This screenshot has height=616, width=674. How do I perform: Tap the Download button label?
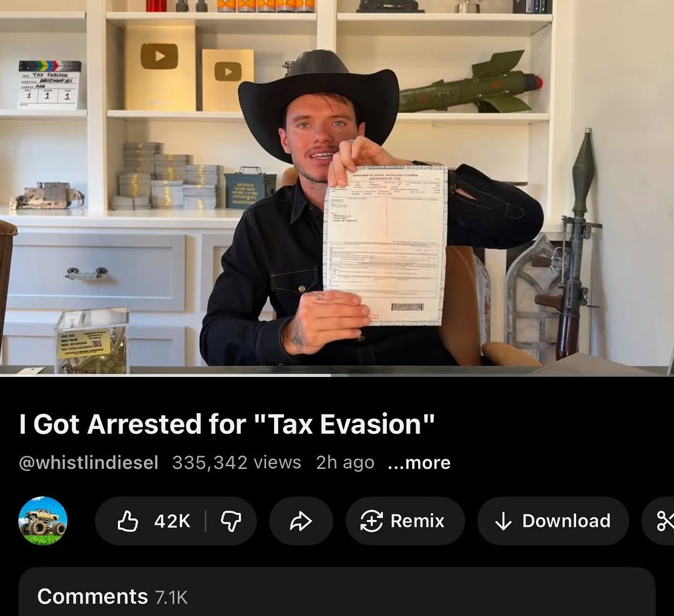[x=567, y=521]
